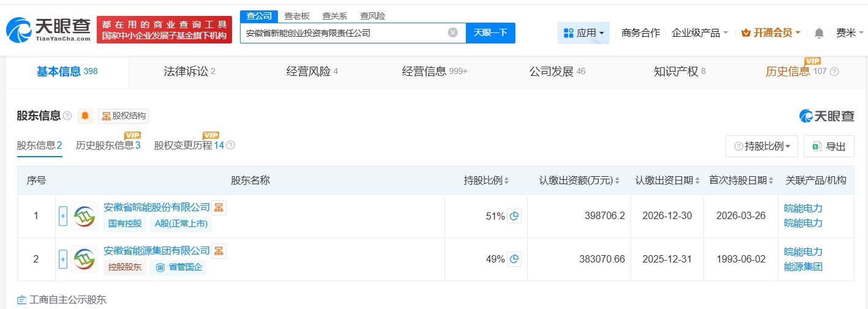The width and height of the screenshot is (868, 309).
Task: Open the 持股比例 dropdown filter
Action: 761,146
